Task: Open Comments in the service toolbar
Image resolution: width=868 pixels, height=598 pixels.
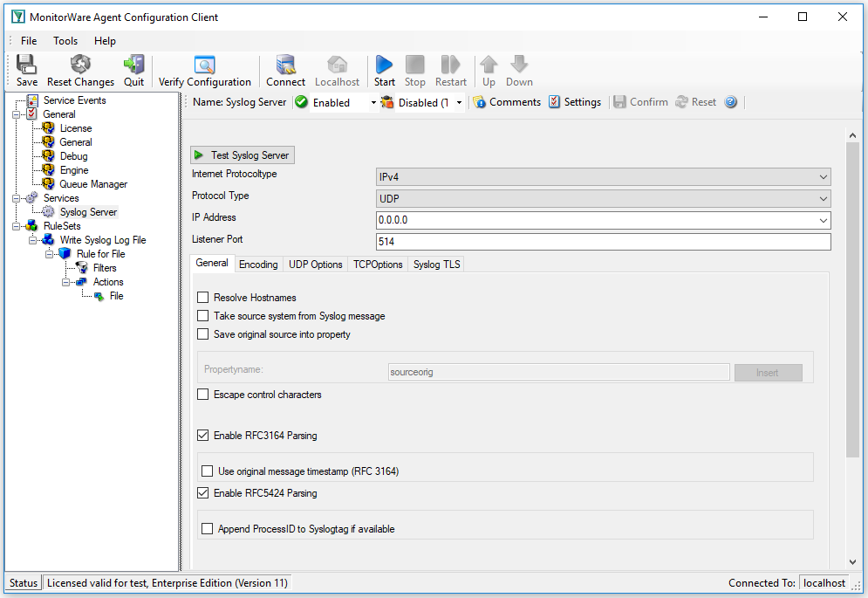Action: click(507, 102)
